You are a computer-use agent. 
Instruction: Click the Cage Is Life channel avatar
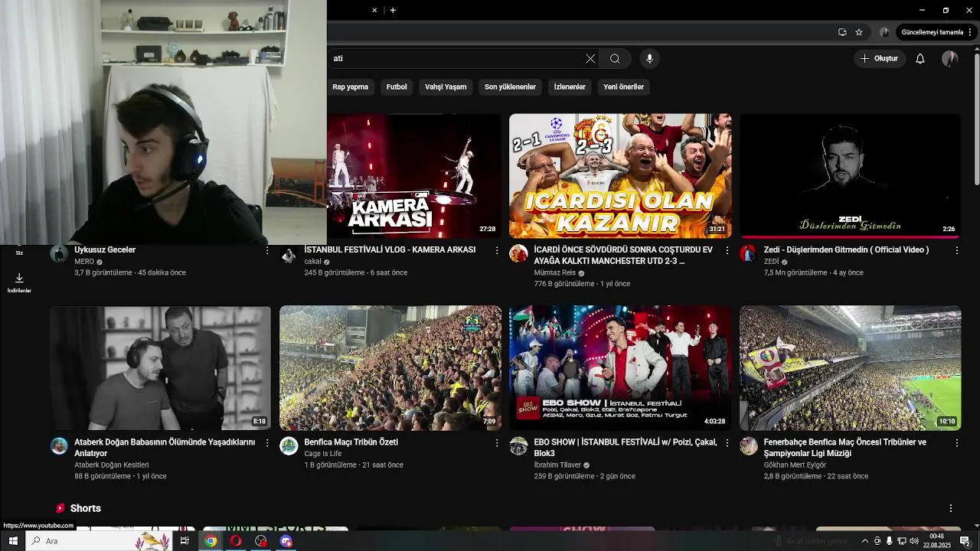(x=289, y=445)
